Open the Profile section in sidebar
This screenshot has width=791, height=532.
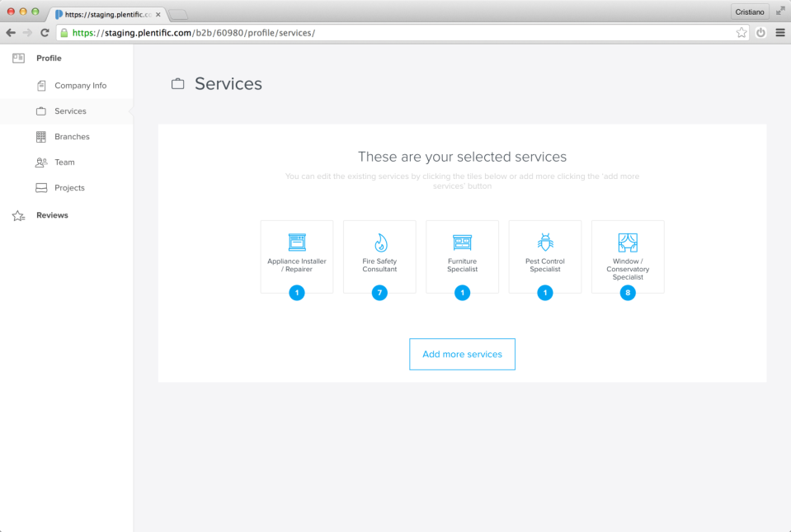coord(49,59)
